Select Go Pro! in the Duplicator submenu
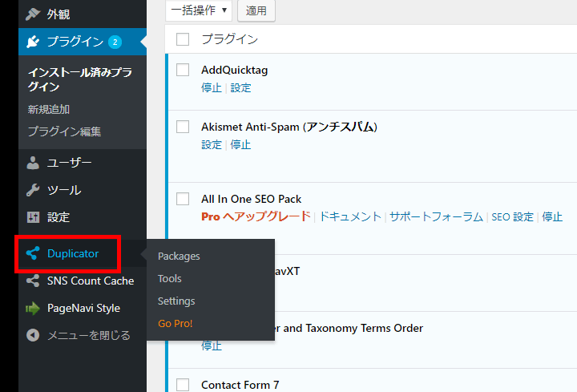 (x=176, y=324)
